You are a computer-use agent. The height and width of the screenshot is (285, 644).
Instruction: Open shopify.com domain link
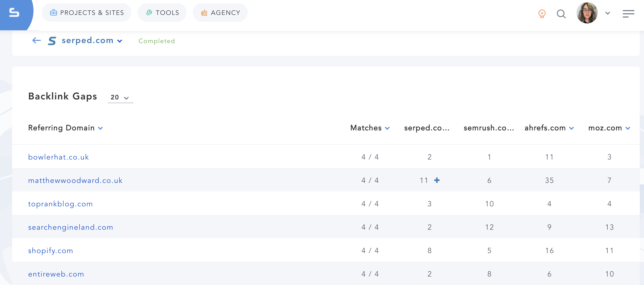[x=50, y=251]
